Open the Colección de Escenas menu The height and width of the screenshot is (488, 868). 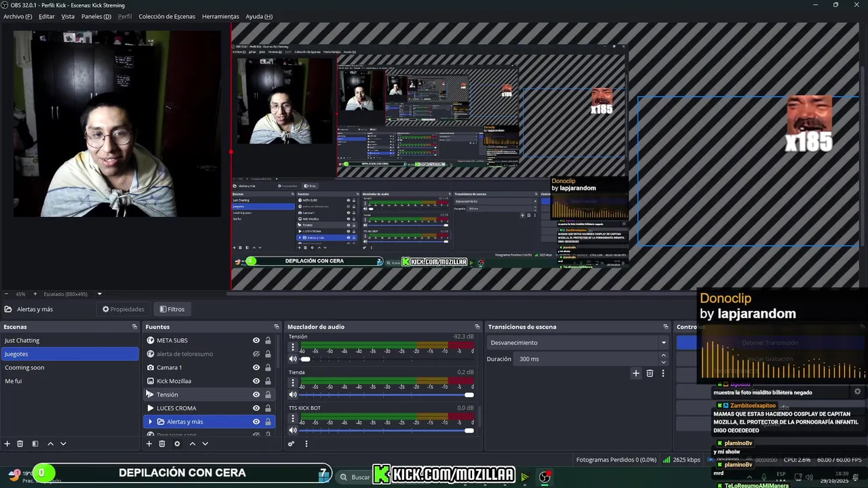point(167,16)
